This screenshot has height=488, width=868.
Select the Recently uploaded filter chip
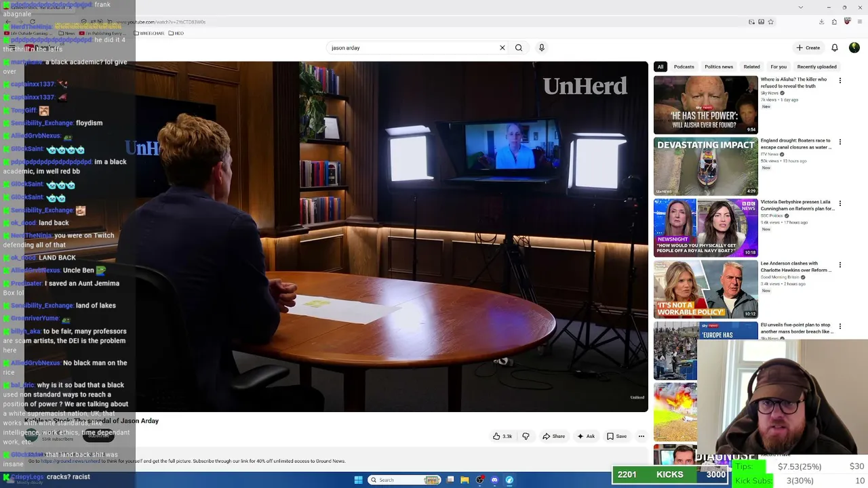816,66
